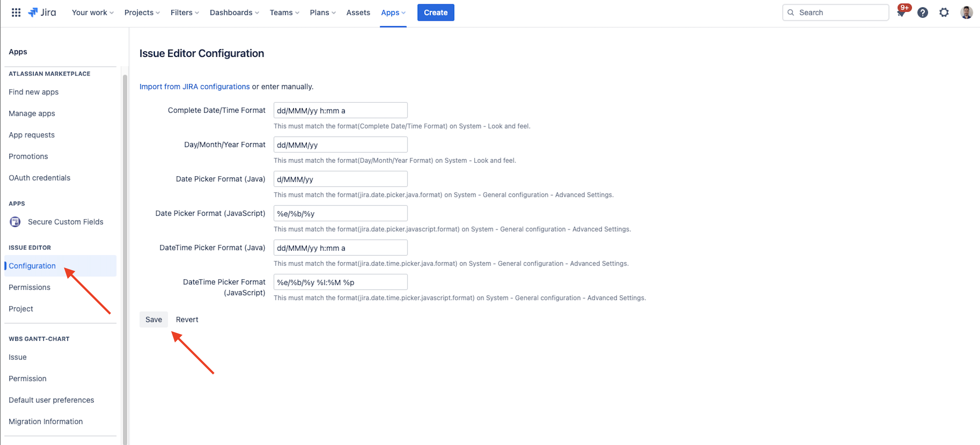980x445 pixels.
Task: Open the Dashboards dropdown
Action: [x=234, y=13]
